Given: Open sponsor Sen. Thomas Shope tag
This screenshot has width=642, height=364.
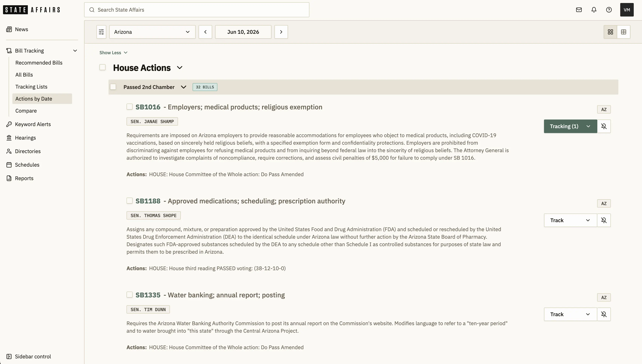Looking at the screenshot, I should 154,216.
